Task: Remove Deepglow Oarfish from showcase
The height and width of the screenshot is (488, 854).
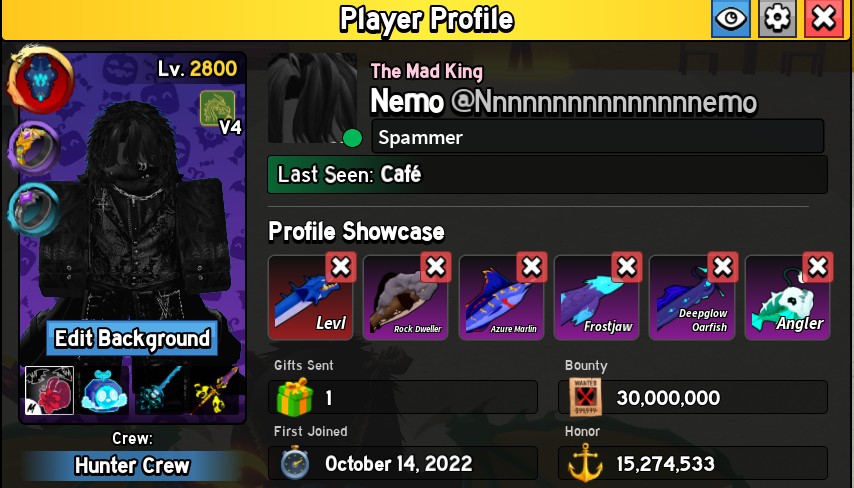Action: [x=723, y=267]
